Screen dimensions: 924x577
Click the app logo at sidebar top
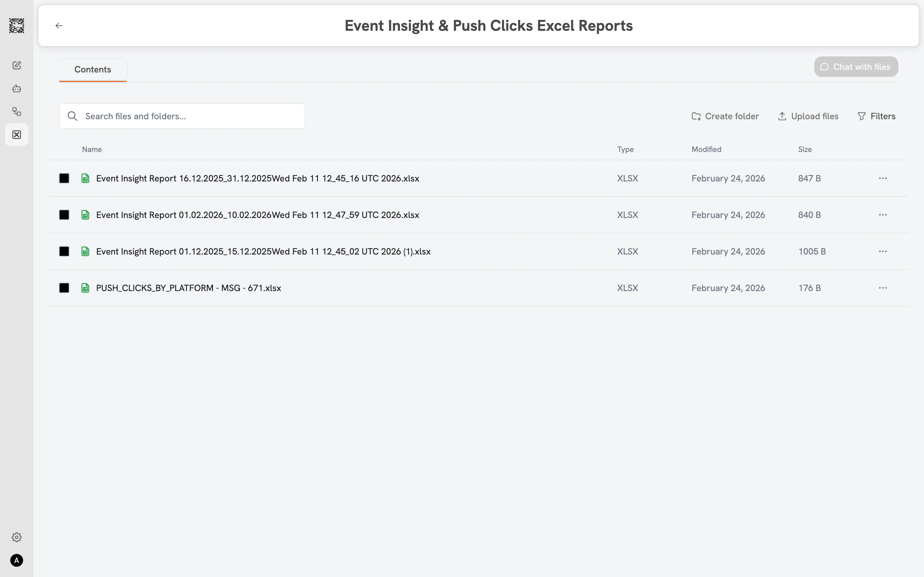click(16, 25)
